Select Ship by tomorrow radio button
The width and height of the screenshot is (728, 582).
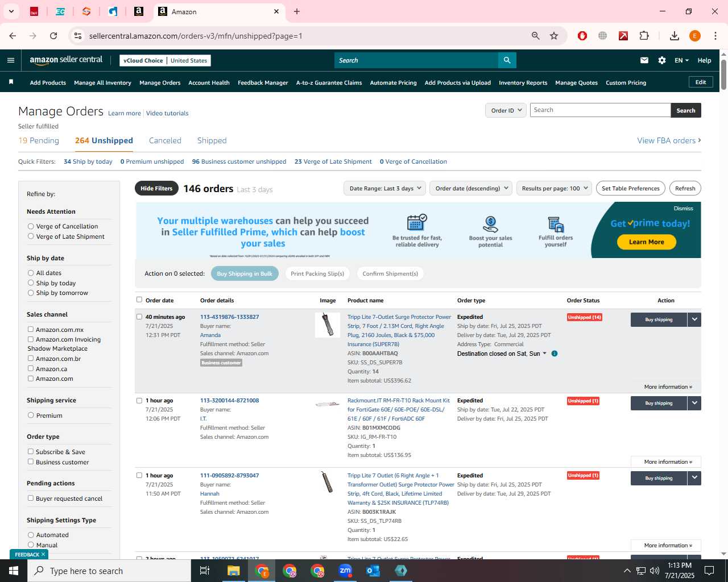[31, 293]
